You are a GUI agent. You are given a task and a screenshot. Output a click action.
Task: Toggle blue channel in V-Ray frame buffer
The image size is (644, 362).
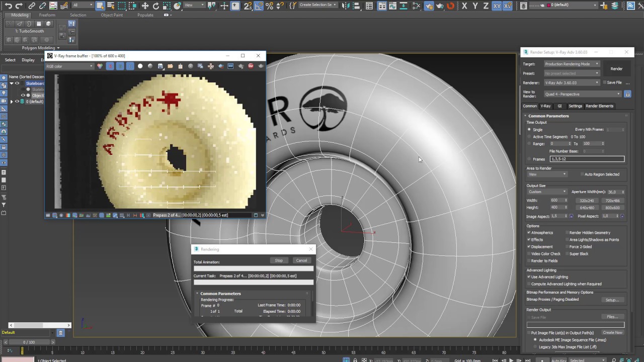tap(130, 66)
